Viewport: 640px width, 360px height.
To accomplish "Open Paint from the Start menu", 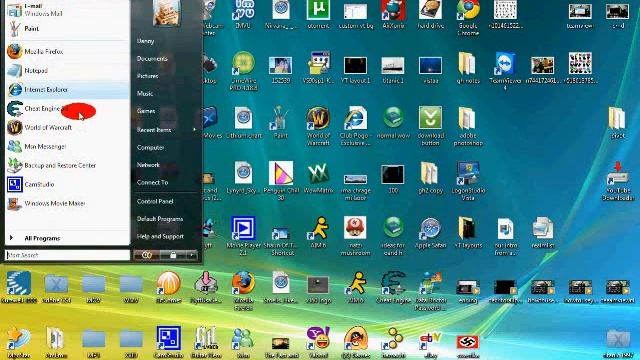I will pos(67,29).
